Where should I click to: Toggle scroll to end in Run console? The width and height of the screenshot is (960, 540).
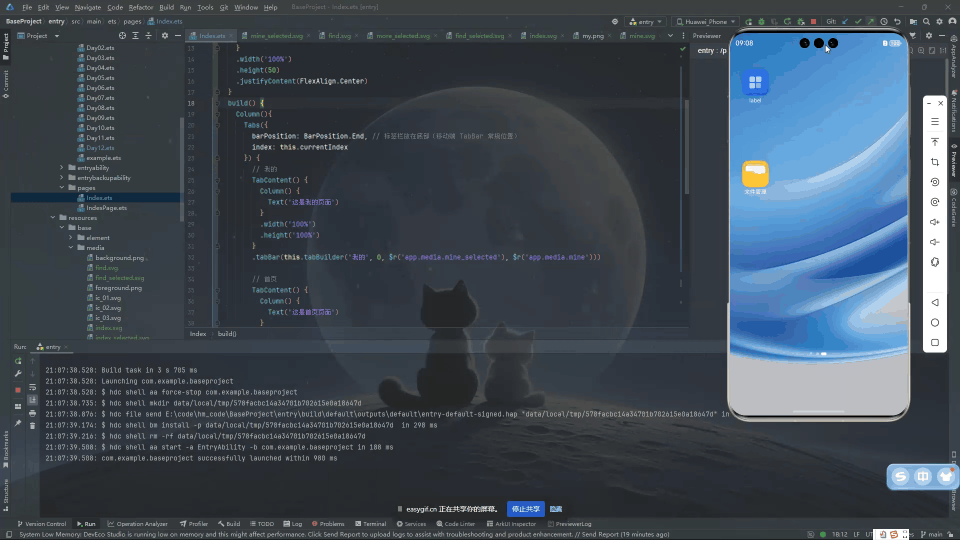[32, 400]
